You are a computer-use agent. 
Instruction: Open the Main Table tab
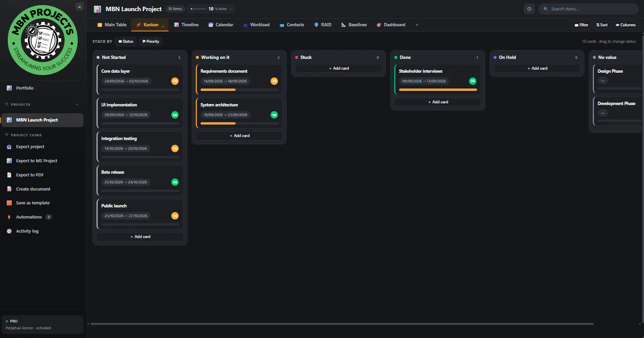[x=112, y=25]
